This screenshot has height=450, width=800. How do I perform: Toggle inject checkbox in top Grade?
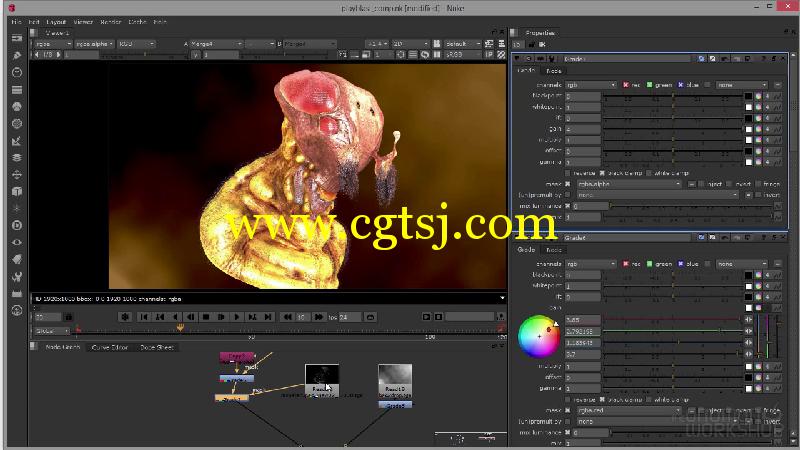701,184
